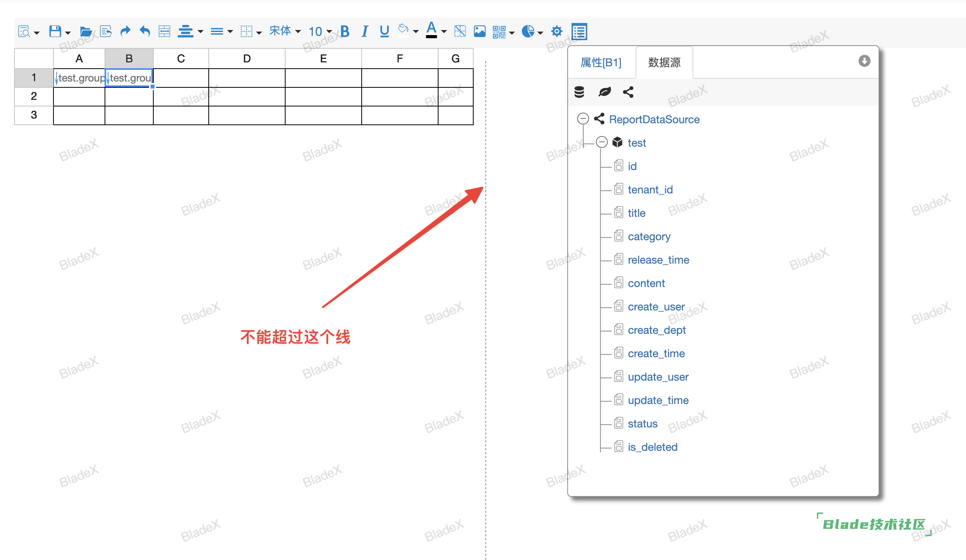
Task: Open file with the folder icon
Action: coord(85,31)
